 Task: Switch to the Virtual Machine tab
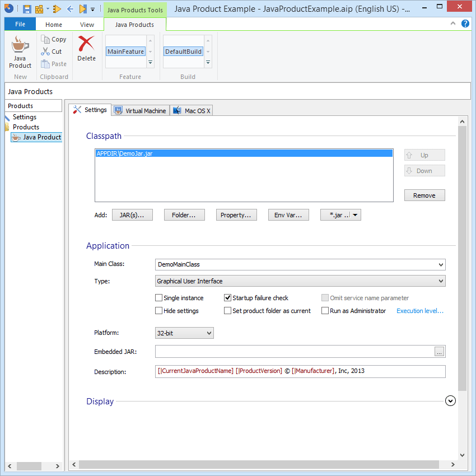(140, 111)
